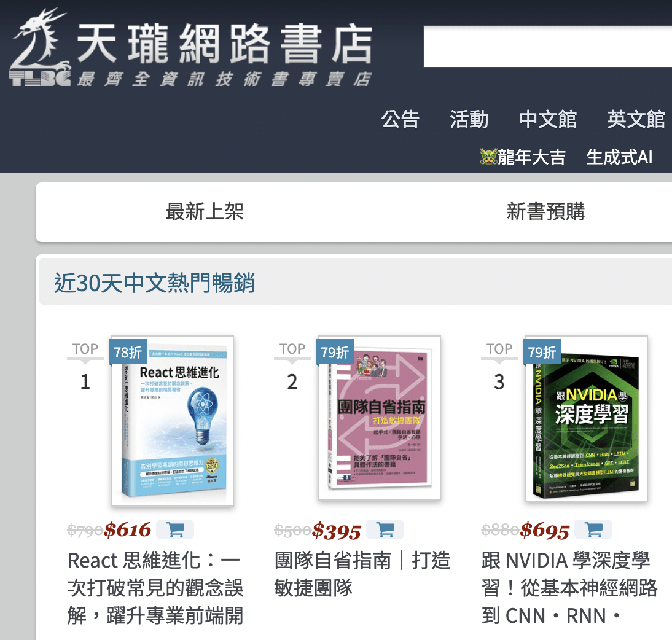Image resolution: width=672 pixels, height=640 pixels.
Task: Open the 龍年大吉 promotion link
Action: click(531, 157)
